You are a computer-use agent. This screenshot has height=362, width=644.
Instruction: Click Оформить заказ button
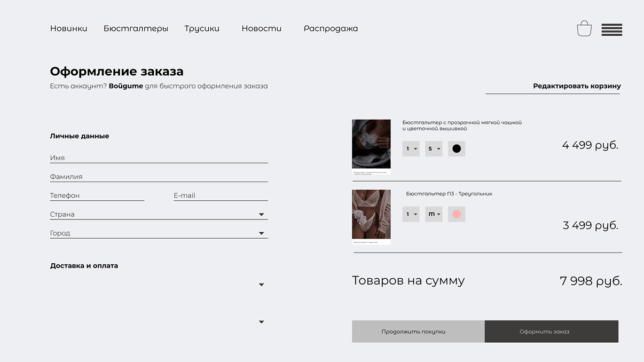coord(552,332)
